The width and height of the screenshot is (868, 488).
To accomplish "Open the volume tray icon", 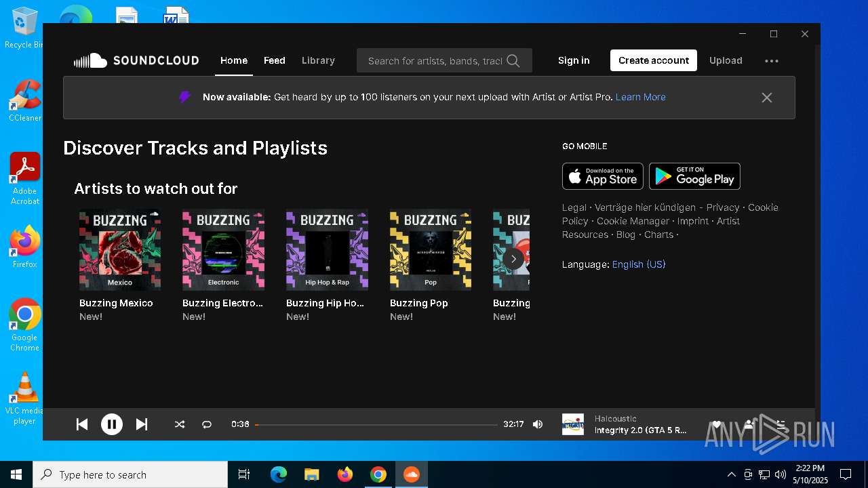I will pos(781,474).
